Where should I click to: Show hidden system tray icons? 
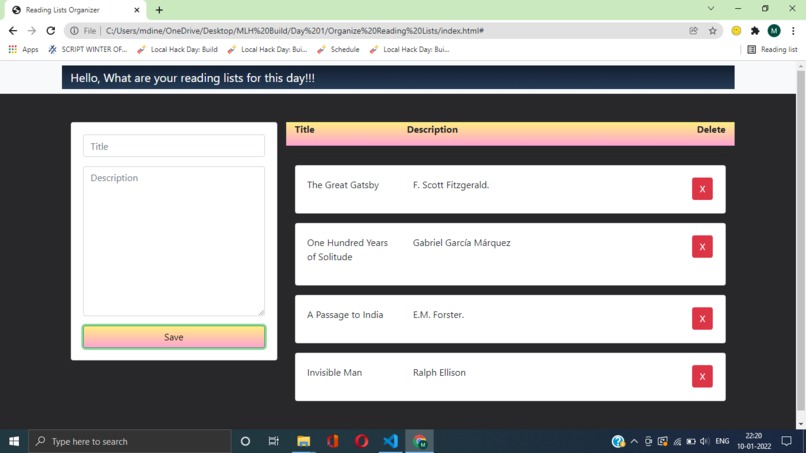[x=634, y=441]
